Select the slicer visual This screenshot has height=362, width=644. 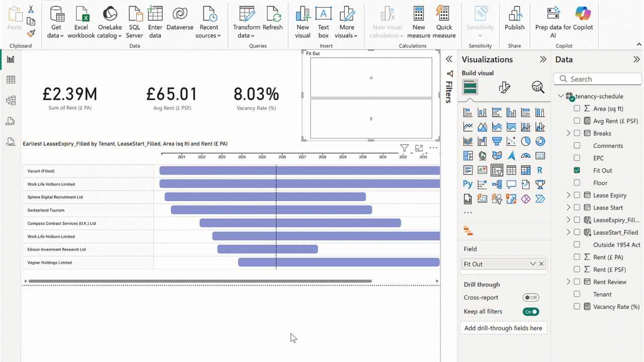coord(497,170)
